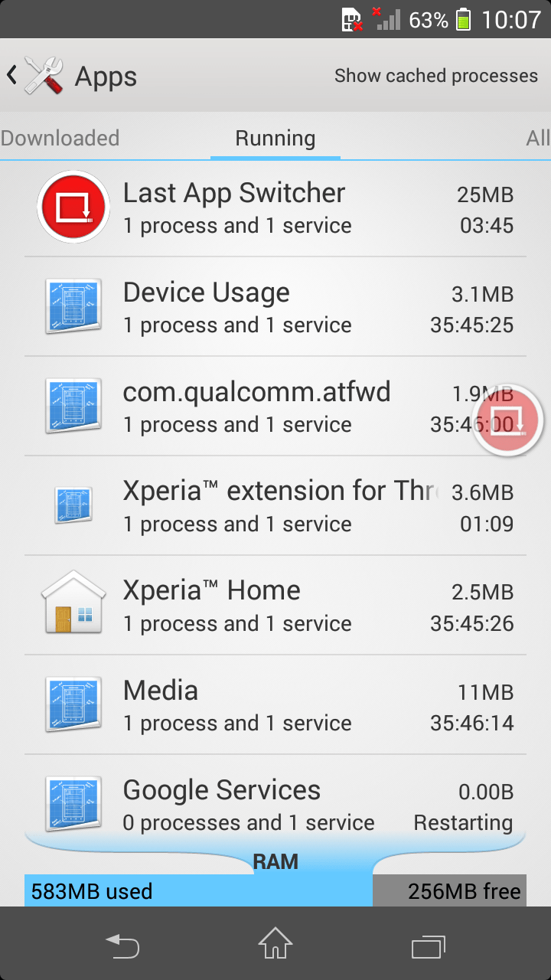
Task: Tap the Device Usage app icon
Action: click(x=73, y=306)
